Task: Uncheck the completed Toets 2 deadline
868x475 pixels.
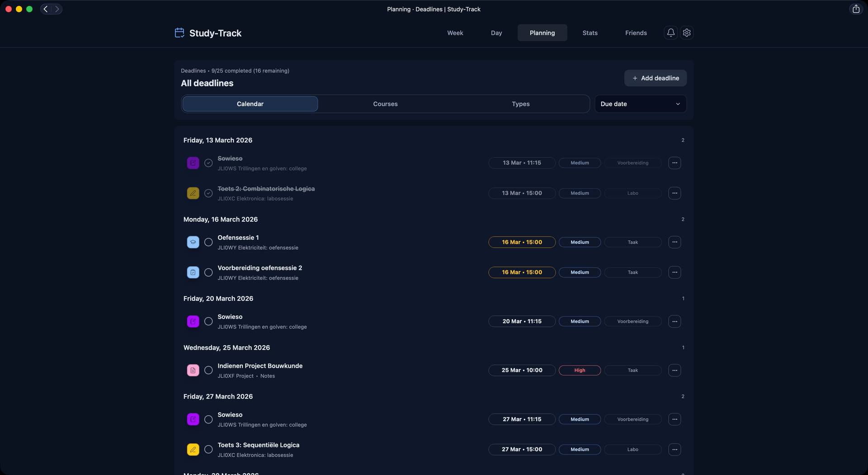Action: (208, 193)
